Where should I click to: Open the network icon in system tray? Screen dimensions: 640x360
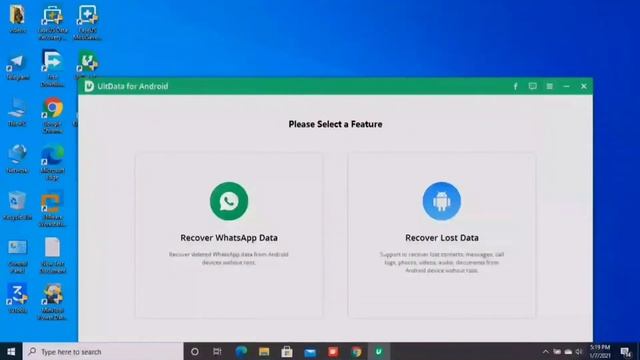tap(557, 351)
